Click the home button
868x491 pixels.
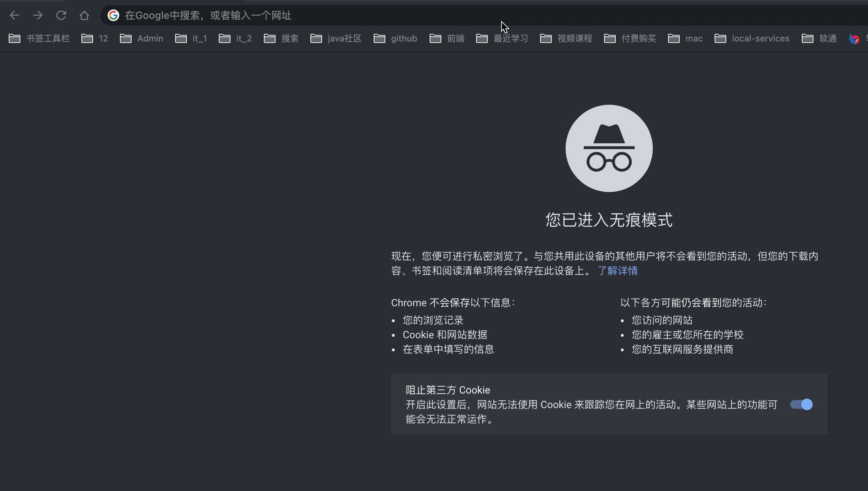point(84,15)
